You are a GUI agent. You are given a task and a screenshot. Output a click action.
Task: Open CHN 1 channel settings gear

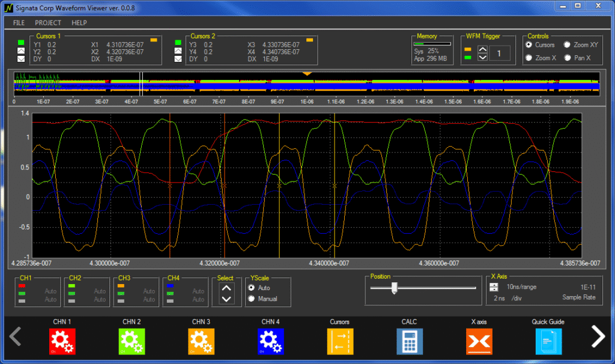(62, 341)
